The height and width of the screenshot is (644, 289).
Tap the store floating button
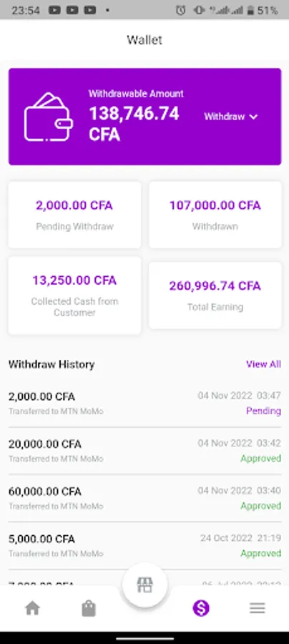point(144,585)
